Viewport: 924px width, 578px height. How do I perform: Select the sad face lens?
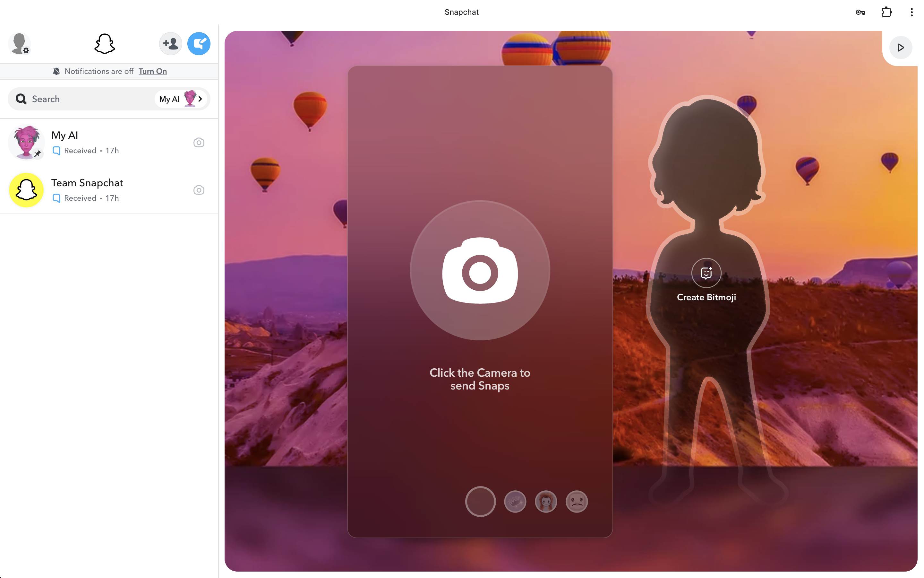tap(577, 501)
